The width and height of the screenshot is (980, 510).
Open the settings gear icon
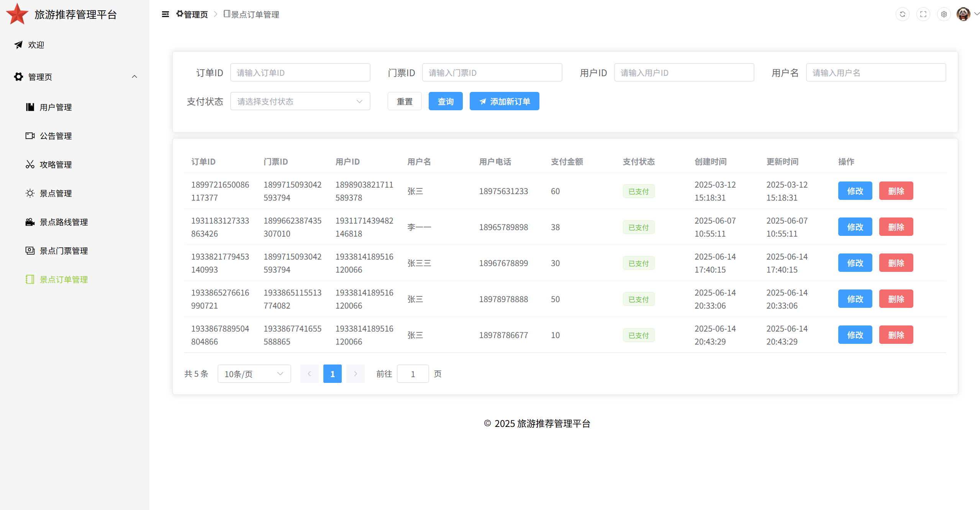[944, 14]
